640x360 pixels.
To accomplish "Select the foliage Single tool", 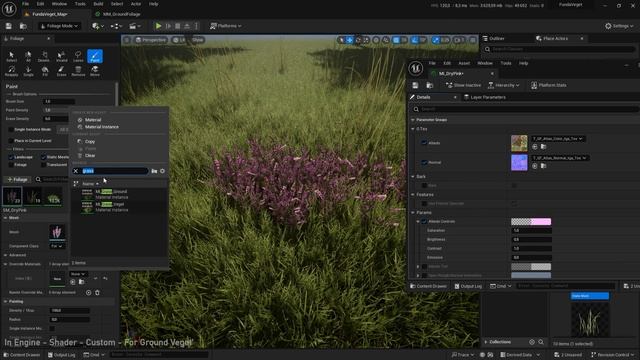I will pos(28,71).
